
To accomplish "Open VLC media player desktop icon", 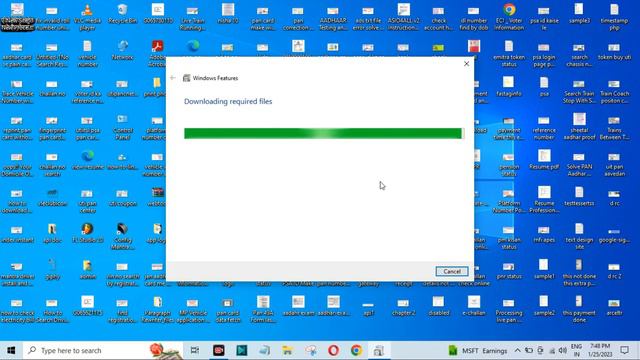I will [87, 17].
